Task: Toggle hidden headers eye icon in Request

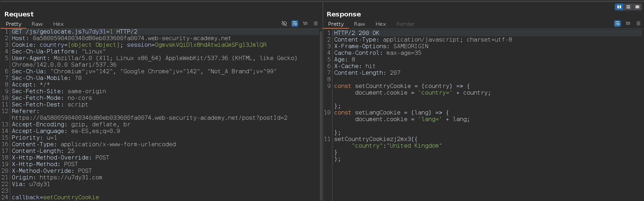Action: [284, 23]
